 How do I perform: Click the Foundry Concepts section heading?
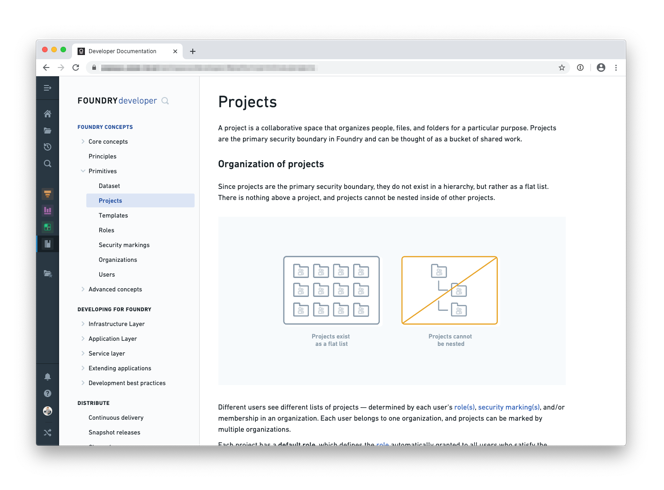[x=105, y=127]
